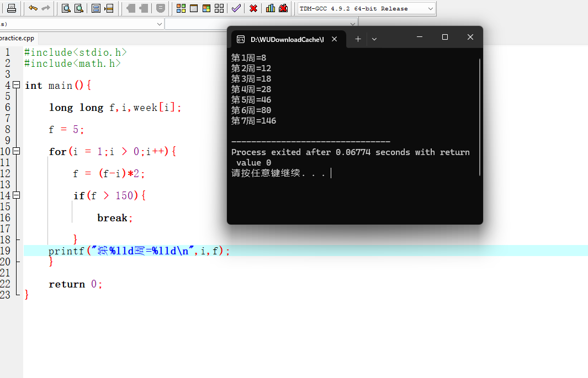Screen dimensions: 588x378
Task: Click the Rebuild All icon
Action: coord(219,8)
